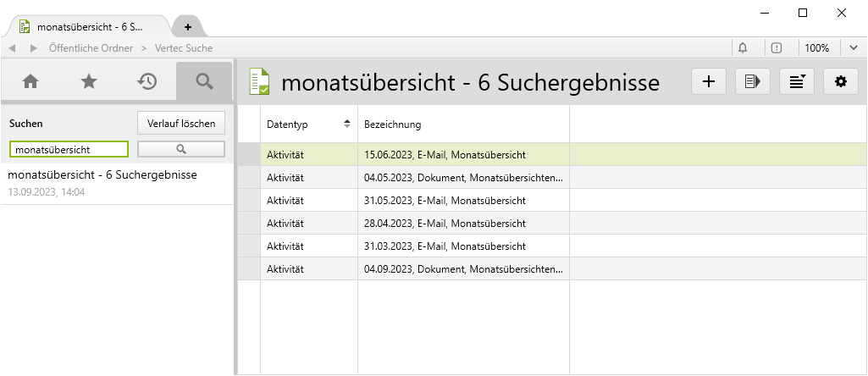This screenshot has height=376, width=868.
Task: Open a new tab with plus
Action: tap(188, 26)
